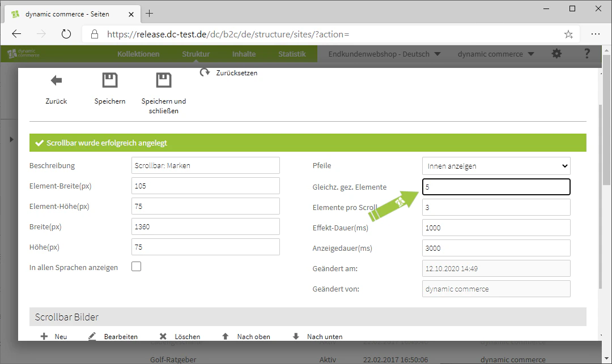Click the Neu label in toolbar
The image size is (612, 364).
pyautogui.click(x=61, y=336)
